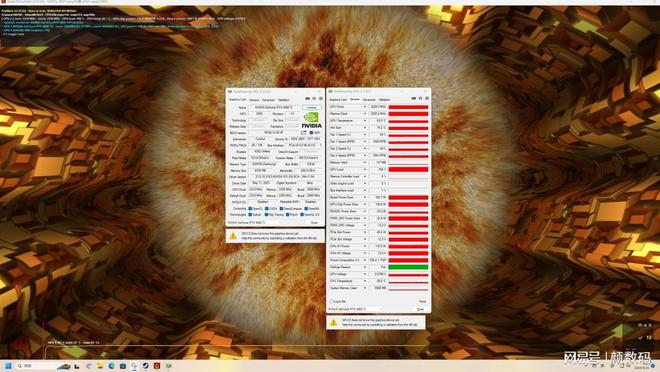
Task: Open the hamburger menu in Graphics Card GPU-Z window
Action: click(321, 99)
